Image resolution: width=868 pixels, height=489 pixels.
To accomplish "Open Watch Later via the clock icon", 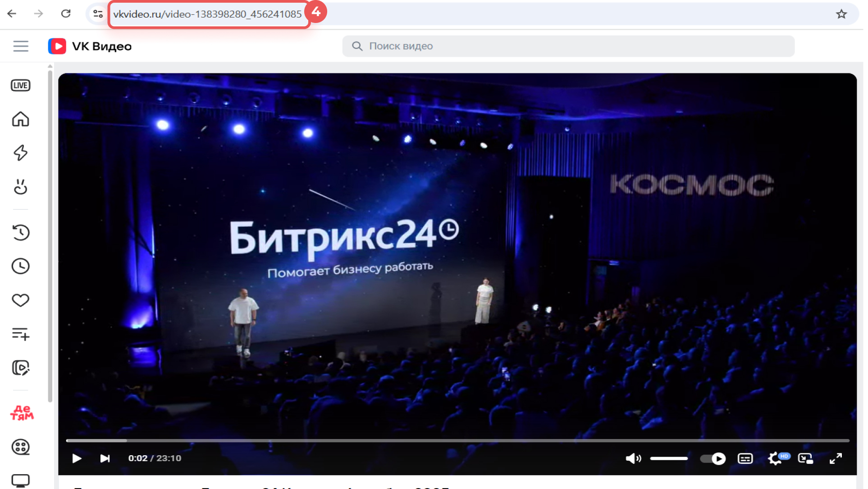I will point(21,266).
